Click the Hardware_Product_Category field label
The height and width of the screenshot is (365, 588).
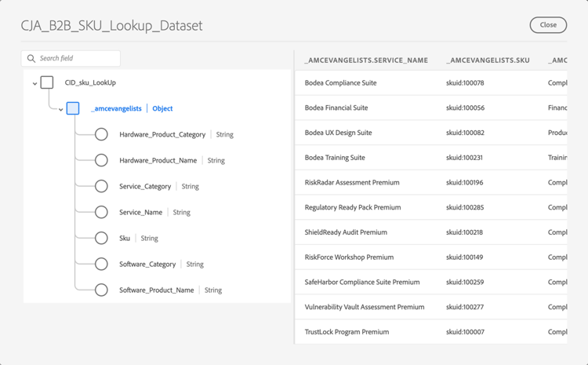[162, 135]
